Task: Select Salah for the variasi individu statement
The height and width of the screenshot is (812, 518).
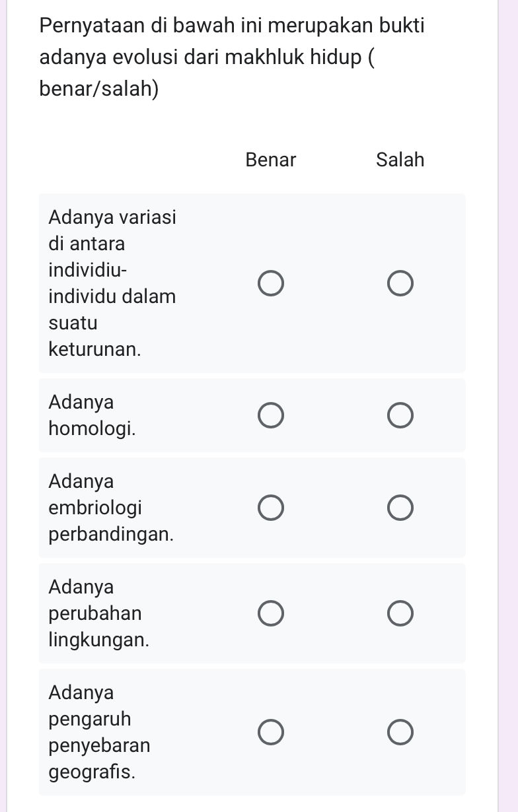Action: coord(400,283)
